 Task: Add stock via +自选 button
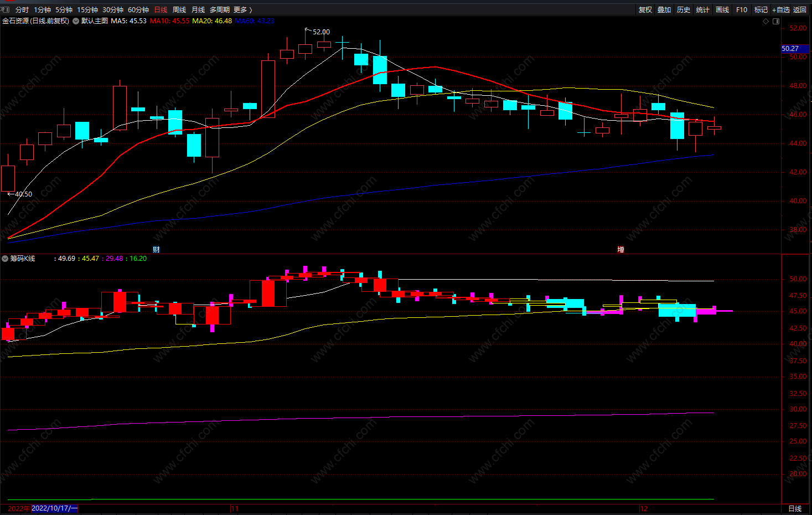coord(781,9)
